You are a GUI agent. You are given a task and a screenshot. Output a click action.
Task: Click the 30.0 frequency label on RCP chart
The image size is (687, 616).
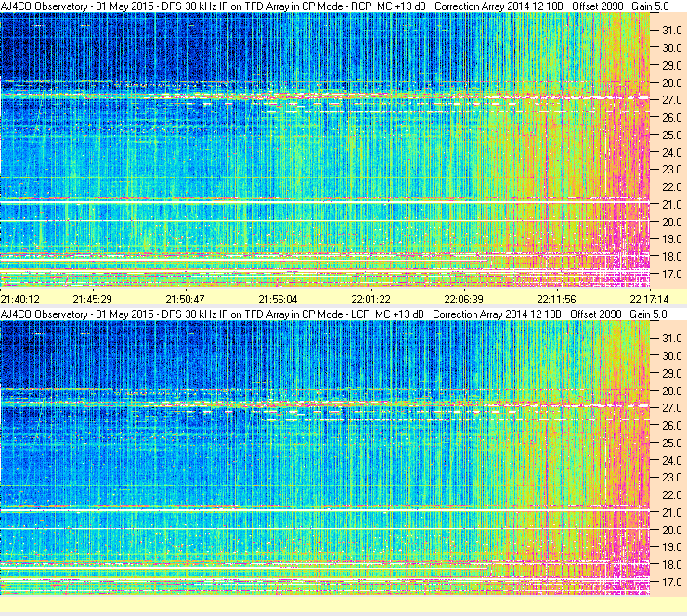click(671, 48)
